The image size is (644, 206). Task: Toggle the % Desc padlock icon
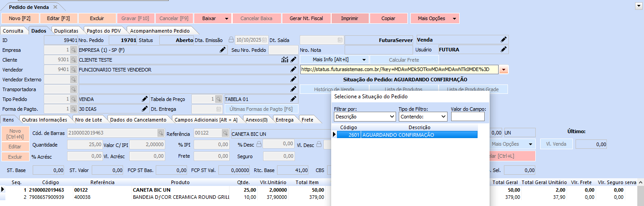click(266, 144)
